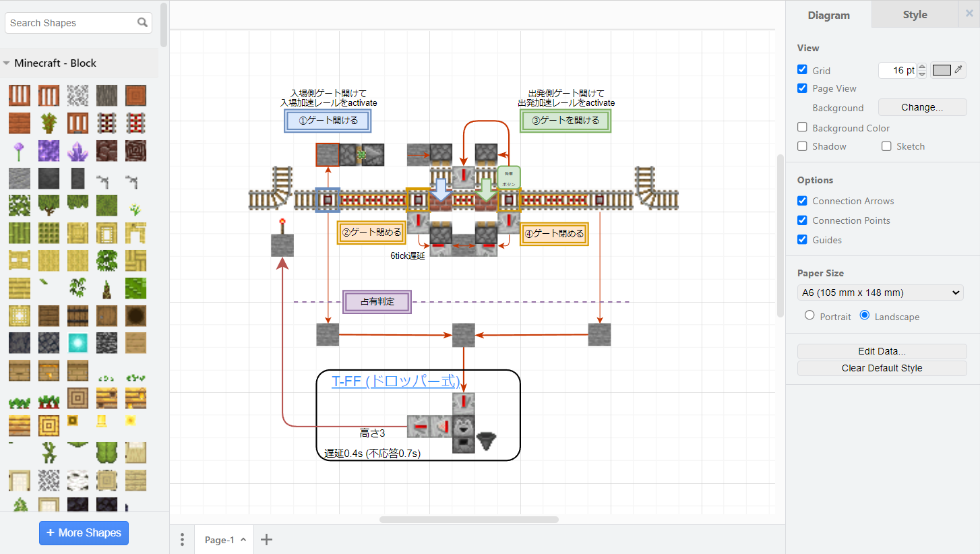Switch to the Style tab
Viewport: 980px width, 554px height.
(x=915, y=15)
